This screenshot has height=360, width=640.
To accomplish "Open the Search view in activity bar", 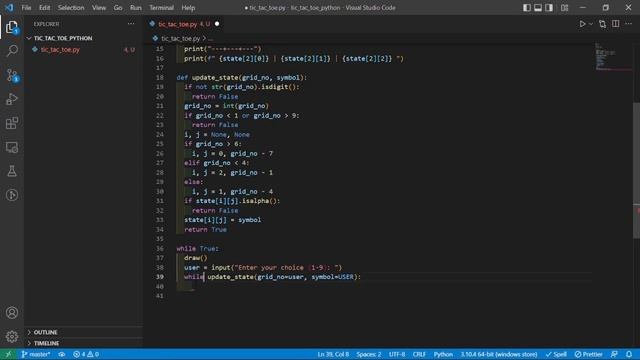I will tap(12, 51).
